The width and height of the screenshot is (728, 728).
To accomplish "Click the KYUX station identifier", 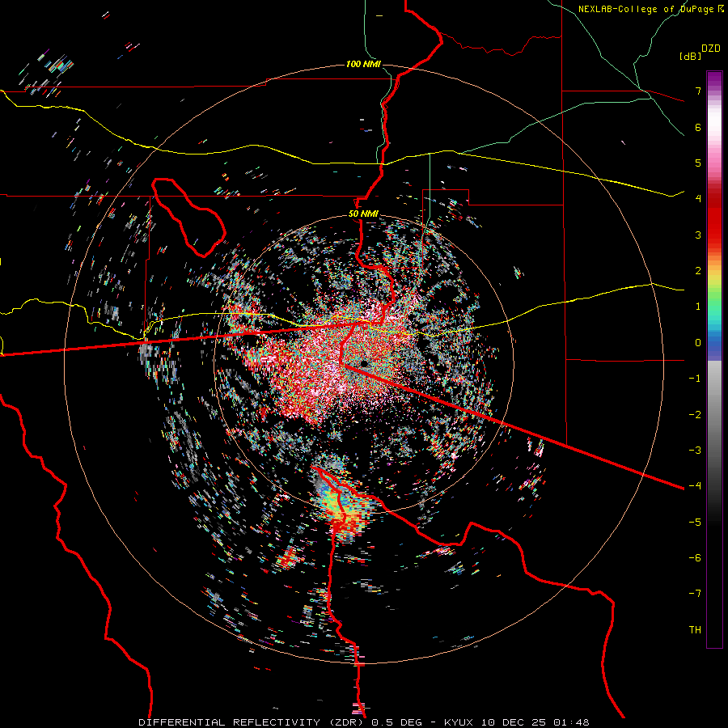I will pyautogui.click(x=460, y=722).
